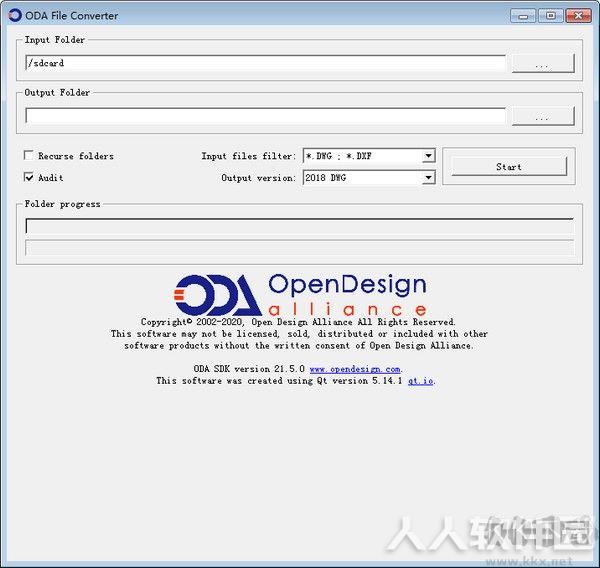
Task: Click the 'ODA File Converter' title text
Action: tap(72, 16)
